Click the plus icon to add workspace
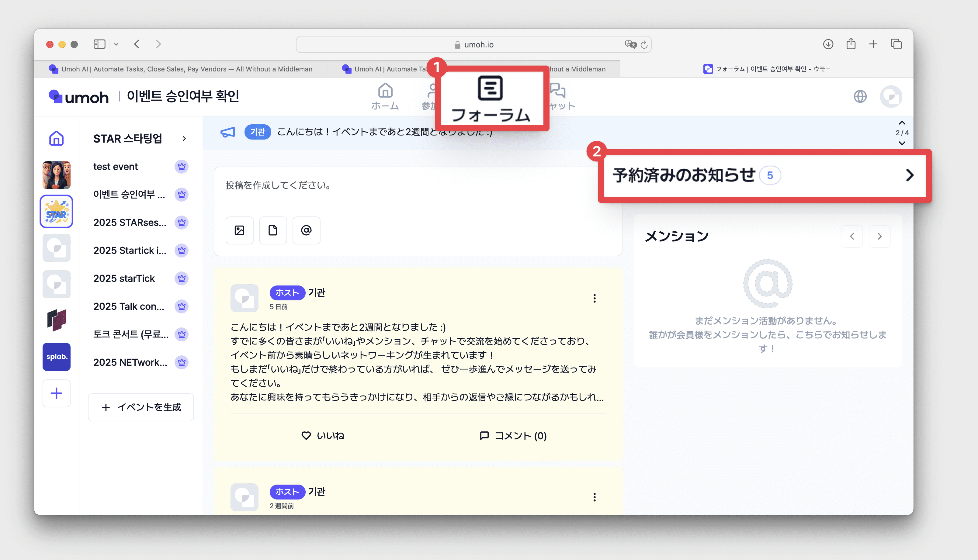Screen dimensions: 978x560 tap(56, 393)
